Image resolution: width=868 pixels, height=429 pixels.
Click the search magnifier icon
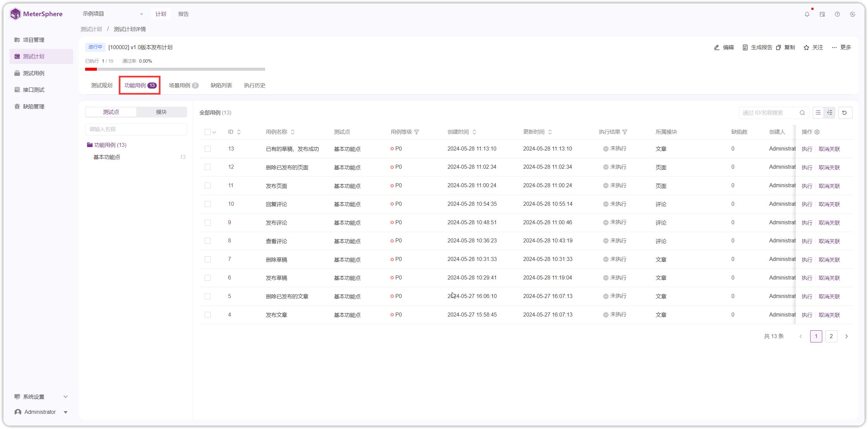(802, 113)
